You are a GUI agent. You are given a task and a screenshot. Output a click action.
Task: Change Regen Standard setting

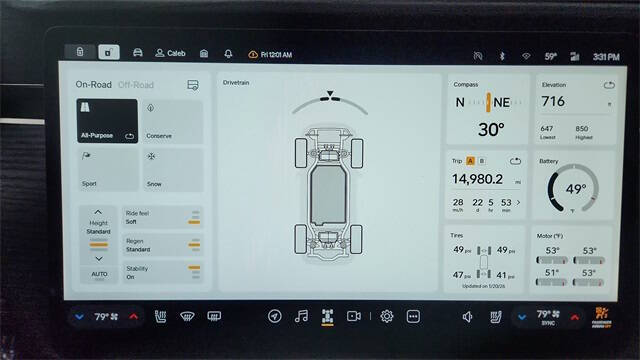pyautogui.click(x=163, y=245)
